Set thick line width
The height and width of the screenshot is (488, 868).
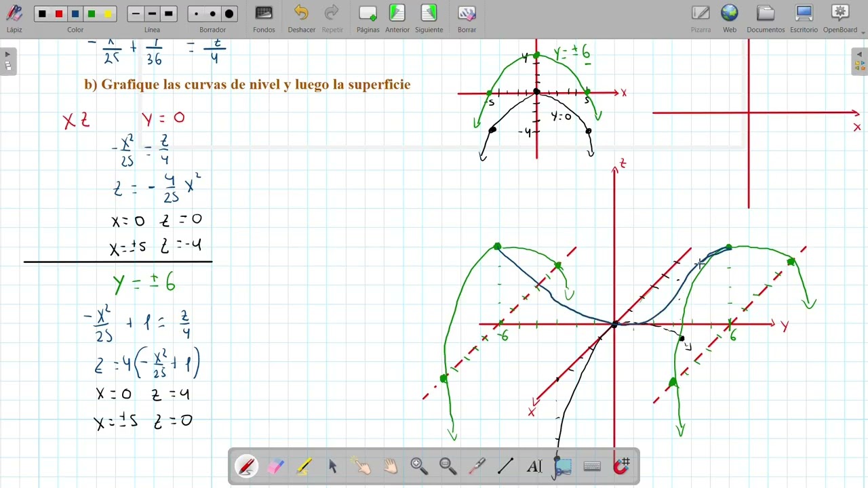pos(169,14)
